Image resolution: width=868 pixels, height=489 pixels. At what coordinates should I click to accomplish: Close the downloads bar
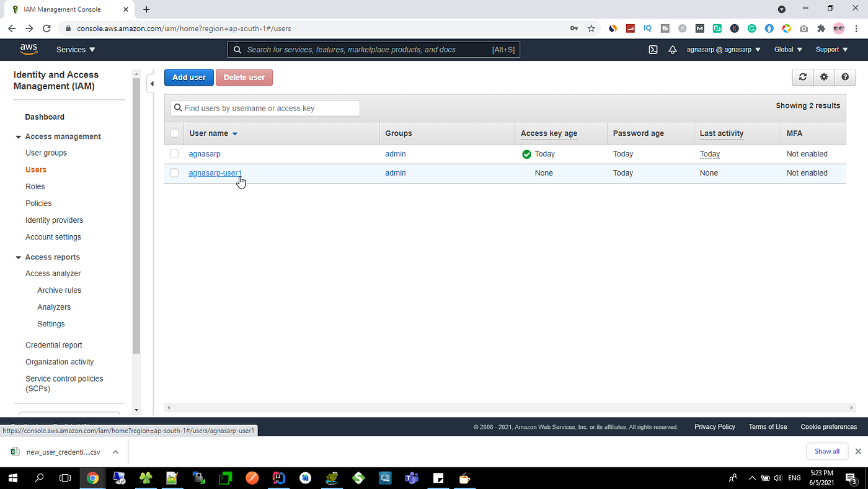click(858, 451)
